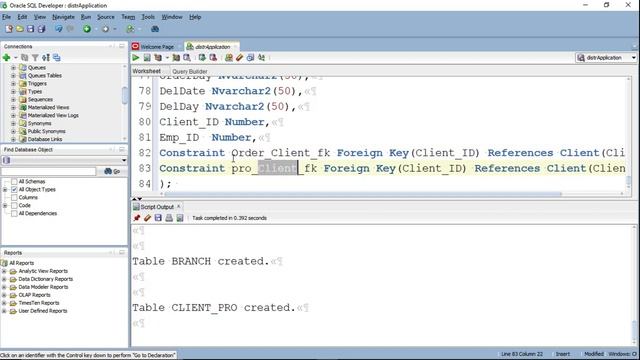Click the binoculars icon in main toolbar
This screenshot has width=640, height=360.
coord(155,29)
